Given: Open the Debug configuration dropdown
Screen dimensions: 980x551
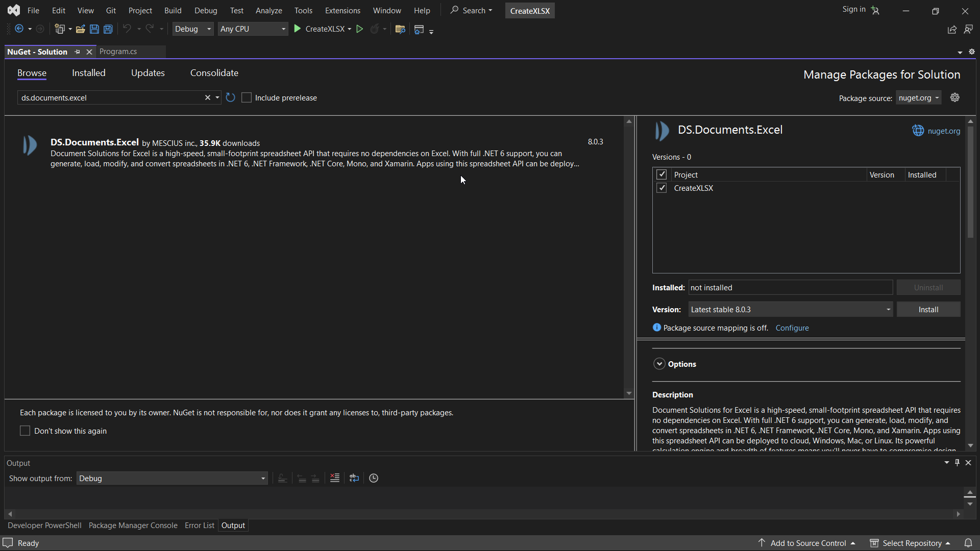Looking at the screenshot, I should click(193, 29).
